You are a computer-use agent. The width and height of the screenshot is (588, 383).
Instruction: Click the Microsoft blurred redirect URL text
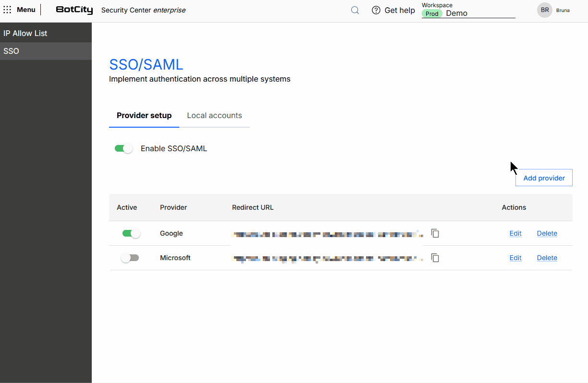327,258
